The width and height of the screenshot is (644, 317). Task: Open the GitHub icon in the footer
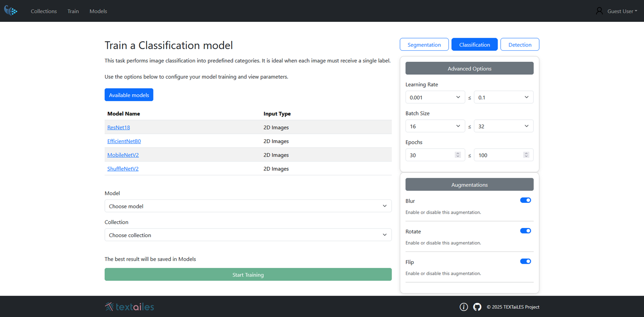pos(477,307)
